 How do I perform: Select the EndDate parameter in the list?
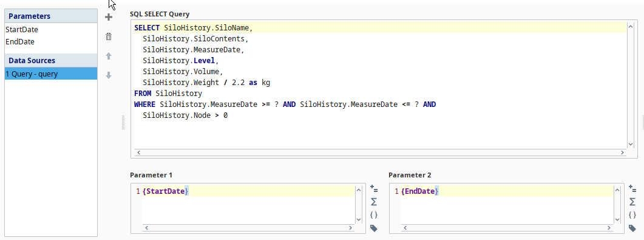point(51,42)
